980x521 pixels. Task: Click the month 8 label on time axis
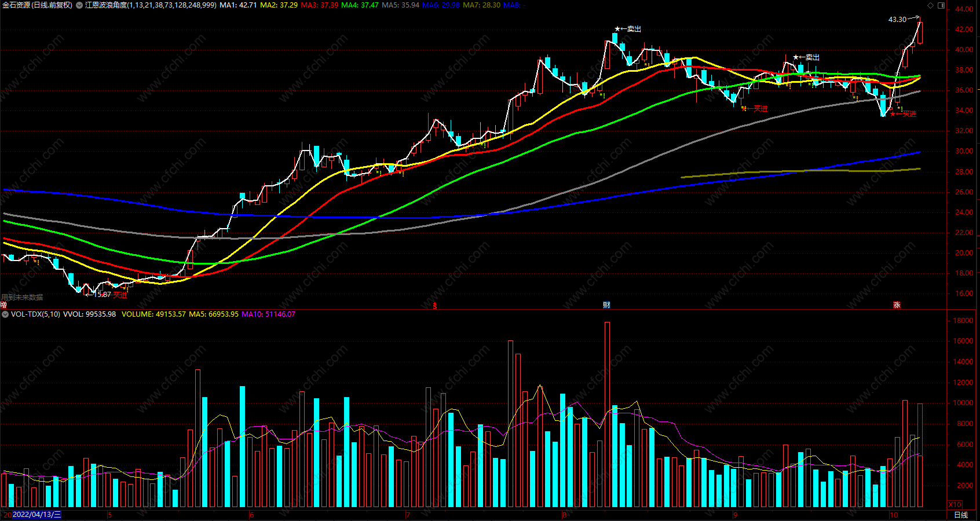click(x=565, y=515)
